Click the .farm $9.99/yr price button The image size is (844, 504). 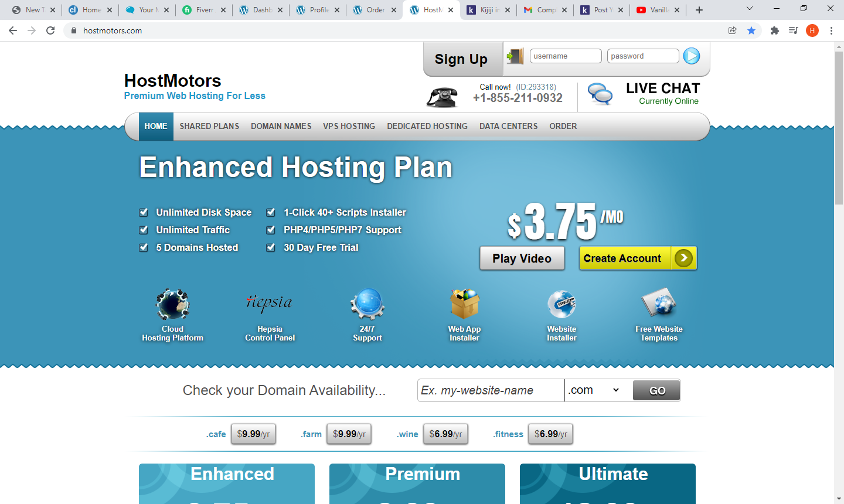(x=349, y=434)
